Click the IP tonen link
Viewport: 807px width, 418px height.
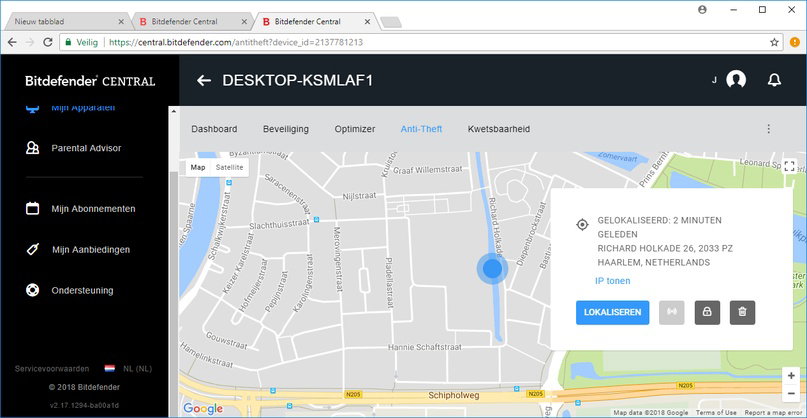(612, 281)
